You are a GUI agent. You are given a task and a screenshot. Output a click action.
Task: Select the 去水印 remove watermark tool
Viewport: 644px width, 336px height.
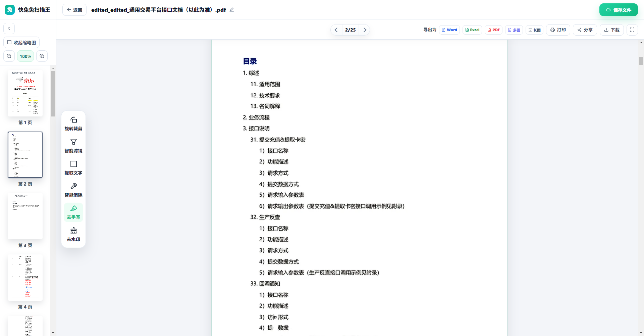(x=73, y=234)
